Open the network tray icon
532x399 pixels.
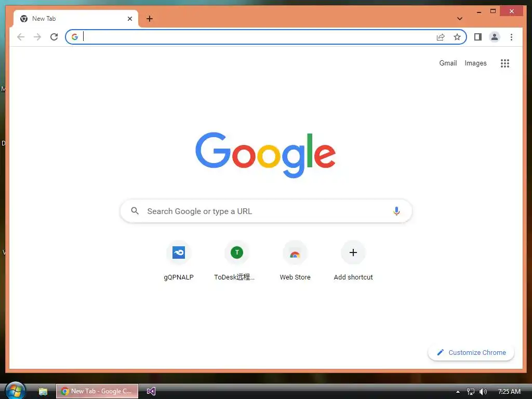470,392
